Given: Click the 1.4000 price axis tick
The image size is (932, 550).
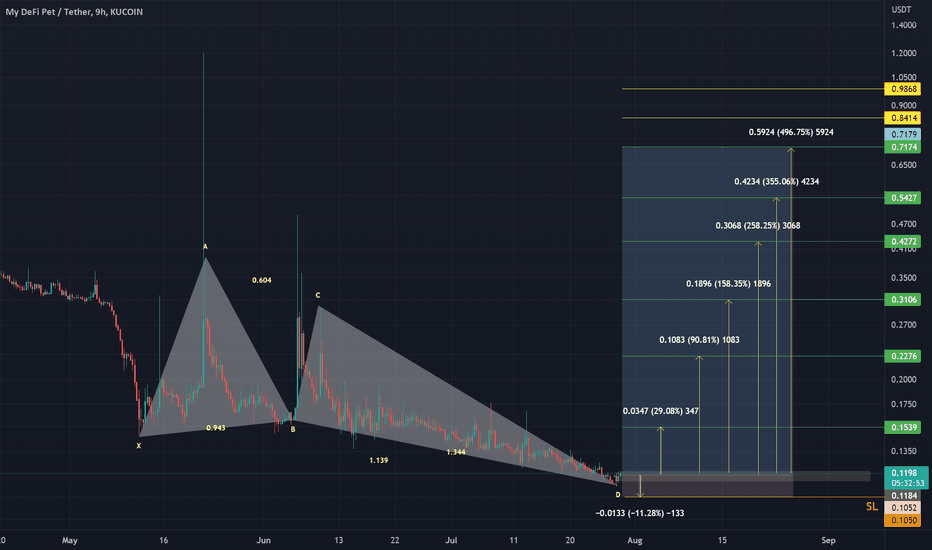Looking at the screenshot, I should point(903,25).
